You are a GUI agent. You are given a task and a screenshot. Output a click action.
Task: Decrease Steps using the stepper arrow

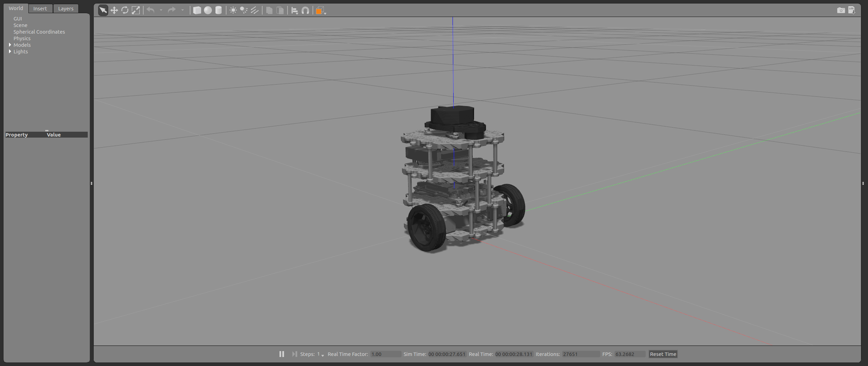pyautogui.click(x=322, y=356)
